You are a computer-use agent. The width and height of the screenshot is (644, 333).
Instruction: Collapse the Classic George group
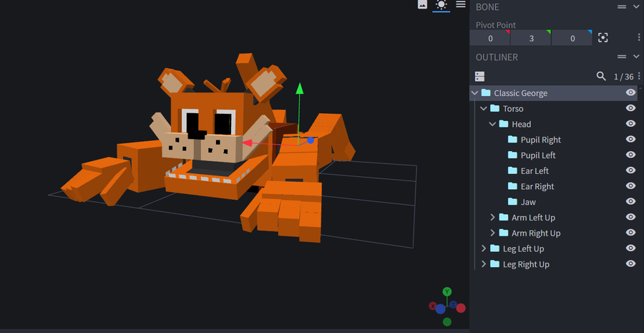(475, 93)
